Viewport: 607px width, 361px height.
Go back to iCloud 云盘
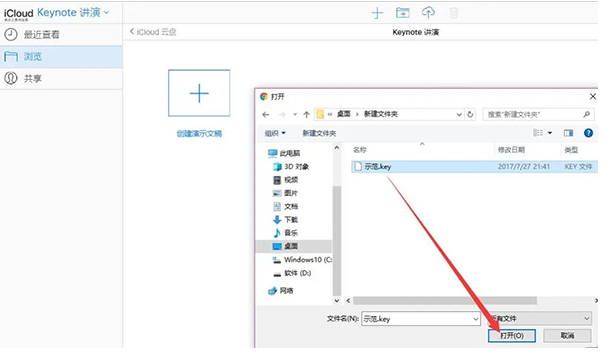point(153,32)
